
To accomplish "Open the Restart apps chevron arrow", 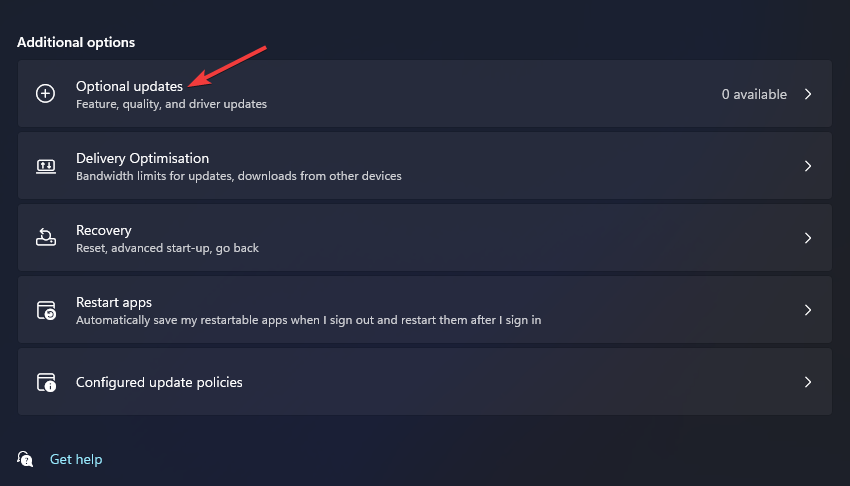I will [x=808, y=310].
